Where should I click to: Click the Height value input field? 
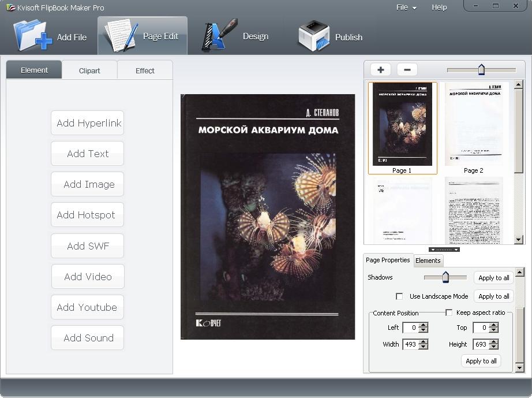(x=481, y=344)
